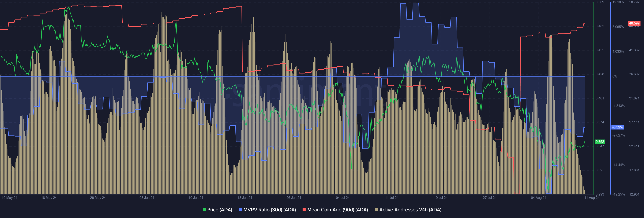Click the red Mean Coin Age legend square
The height and width of the screenshot is (218, 644).
tap(304, 210)
